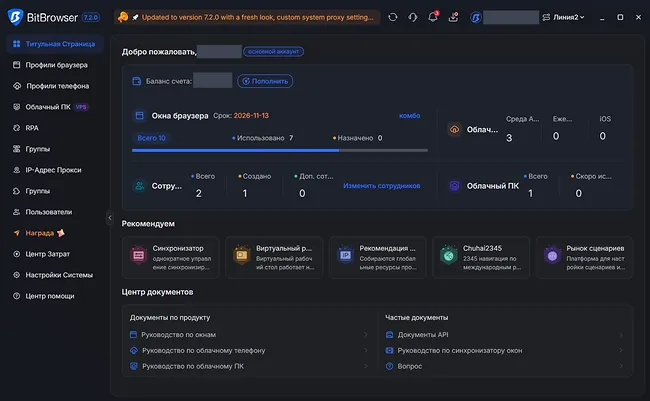Viewport: 650px width, 401px height.
Task: Open the notifications bell icon
Action: pos(433,17)
